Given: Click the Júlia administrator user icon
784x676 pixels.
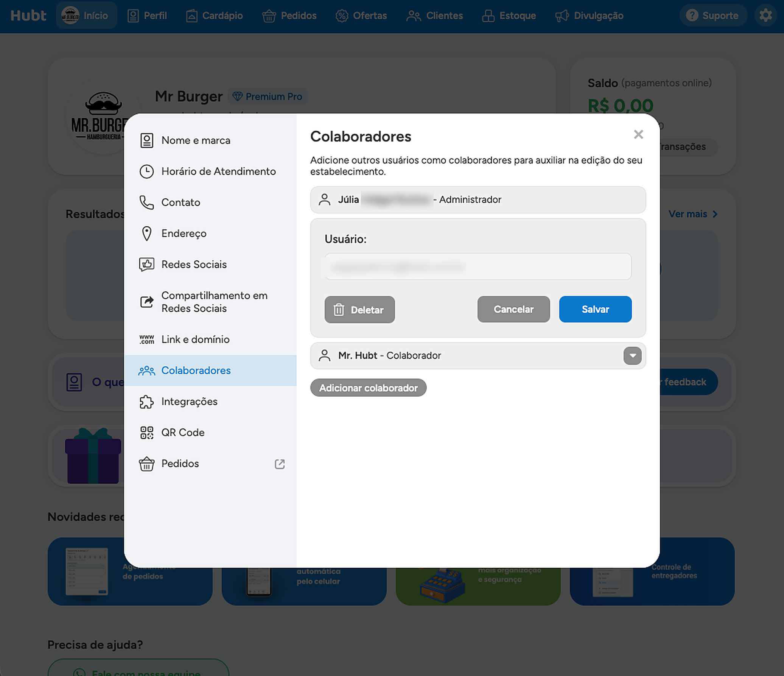Looking at the screenshot, I should 324,199.
